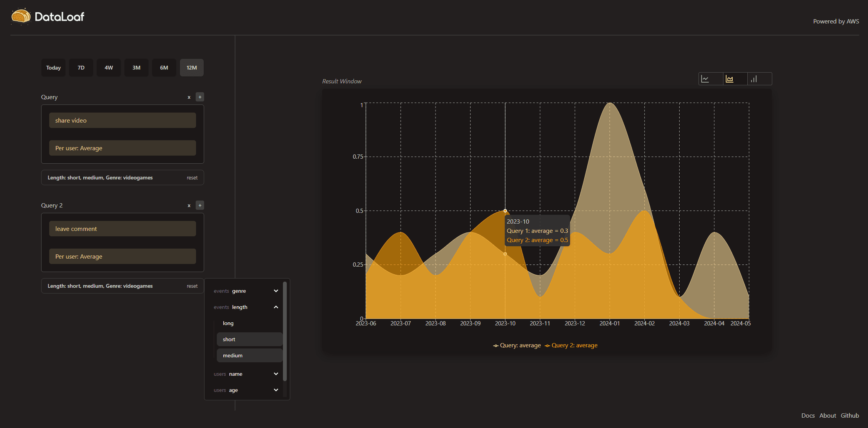Click the DataLoaf bread logo

[21, 16]
